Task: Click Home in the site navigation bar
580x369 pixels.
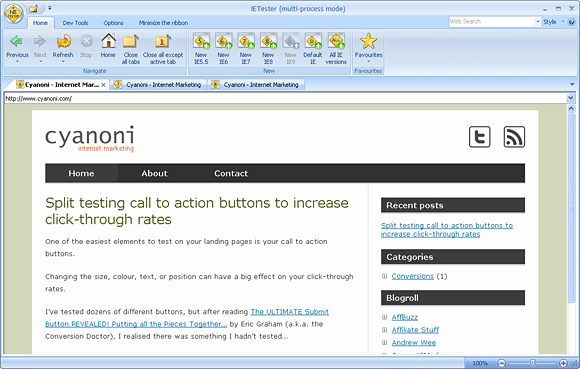Action: [x=81, y=173]
